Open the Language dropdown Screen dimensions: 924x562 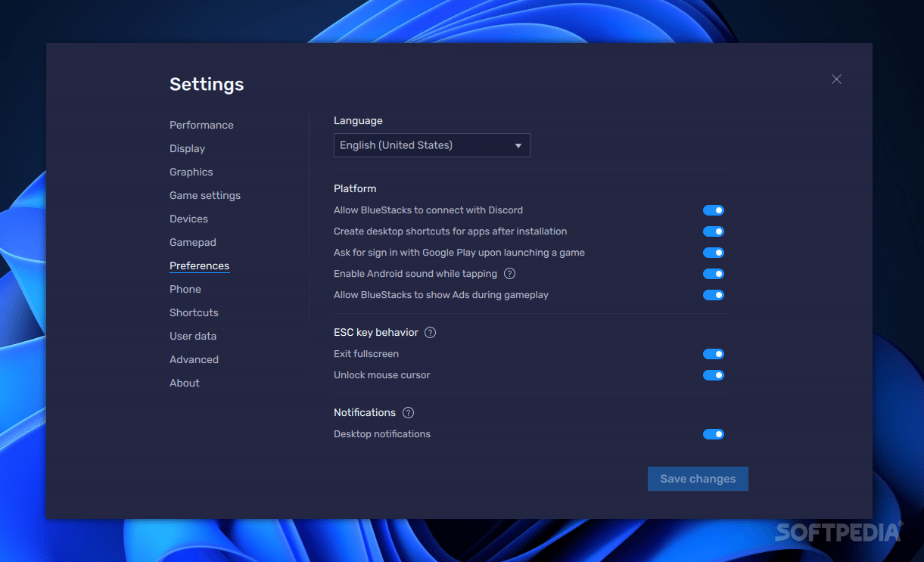[432, 145]
